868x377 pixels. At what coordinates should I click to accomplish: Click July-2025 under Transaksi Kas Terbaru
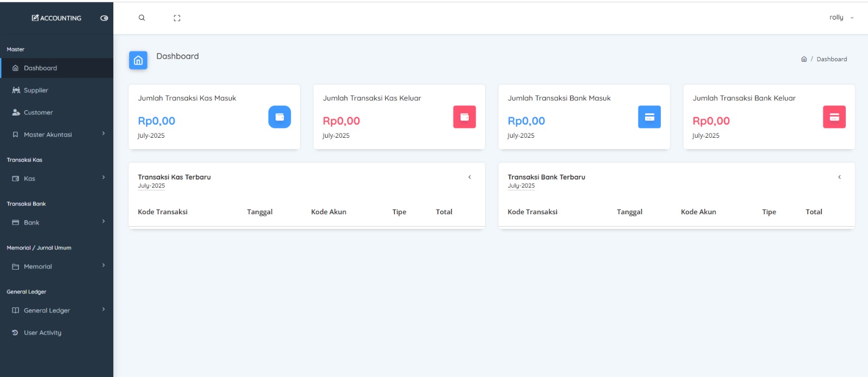tap(151, 186)
